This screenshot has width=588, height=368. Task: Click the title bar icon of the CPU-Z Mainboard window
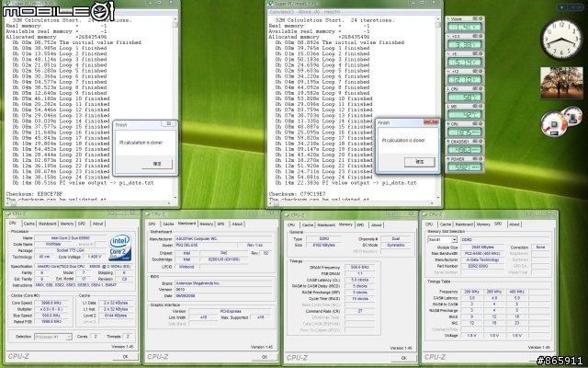[148, 214]
